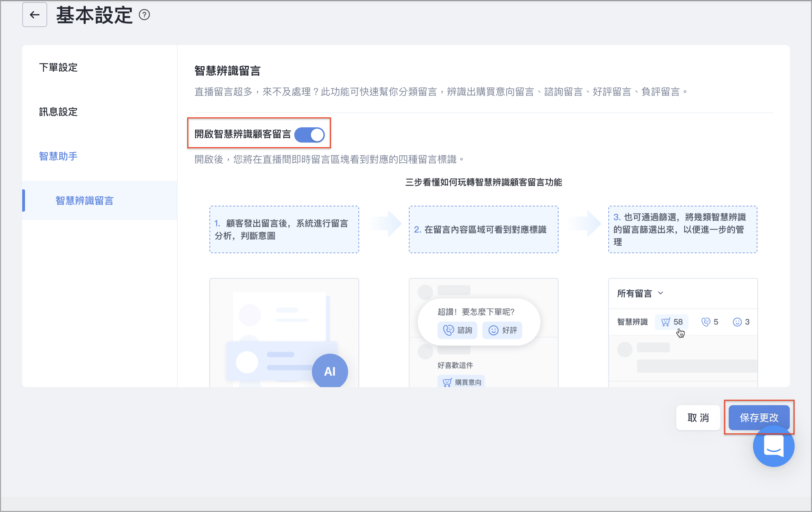Screen dimensions: 812x512
Task: Click the 購買意向 cart tag
Action: (x=461, y=382)
